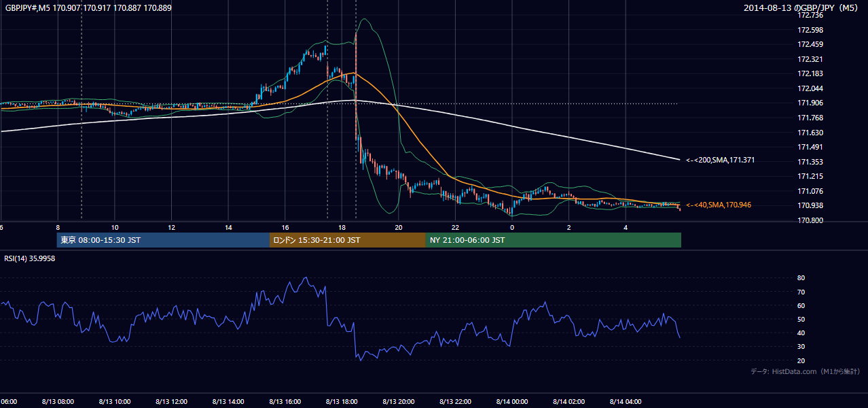Click the 8/13 18:00 date axis label
Viewport: 868px width, 408px height.
342,401
